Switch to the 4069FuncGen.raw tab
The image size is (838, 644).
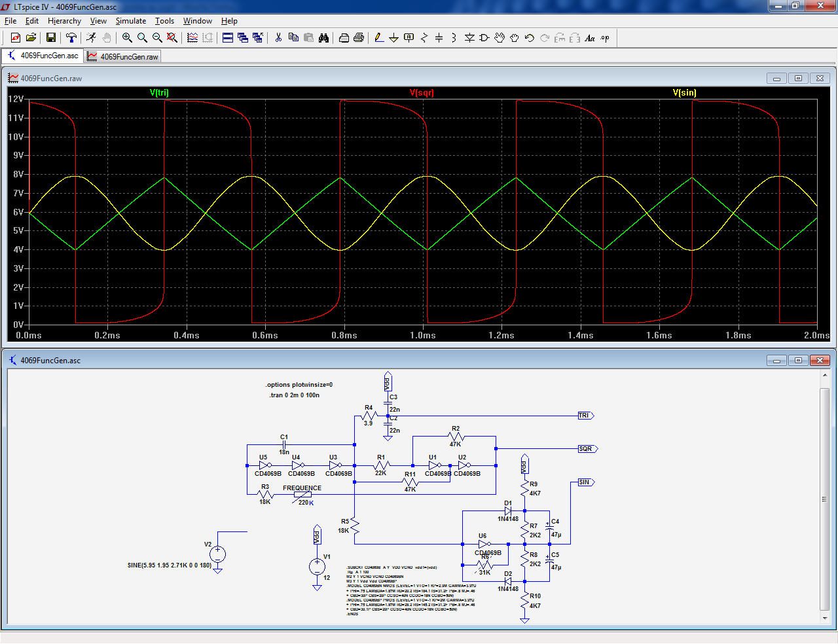[x=123, y=56]
